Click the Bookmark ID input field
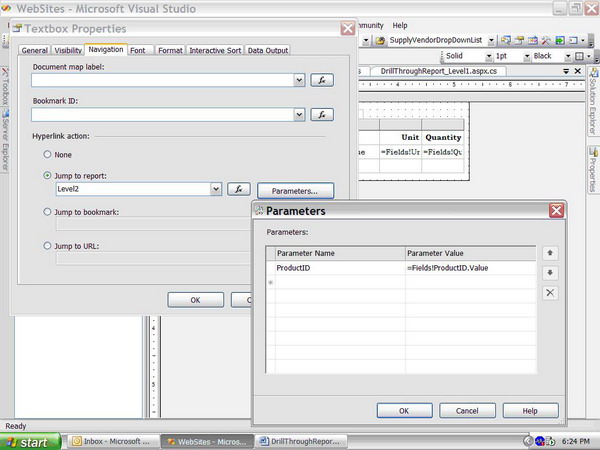The height and width of the screenshot is (450, 600). tap(163, 114)
